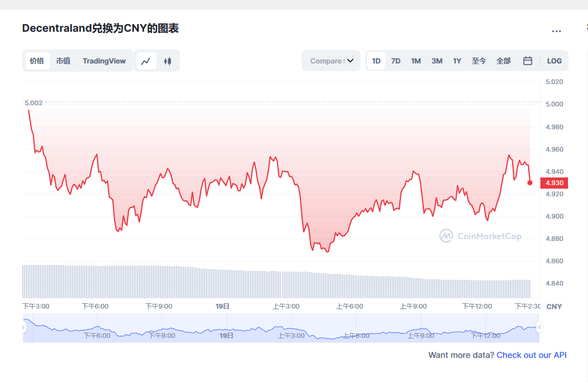Viewport: 588px width, 382px height.
Task: Select the 价格 tab
Action: coord(37,61)
